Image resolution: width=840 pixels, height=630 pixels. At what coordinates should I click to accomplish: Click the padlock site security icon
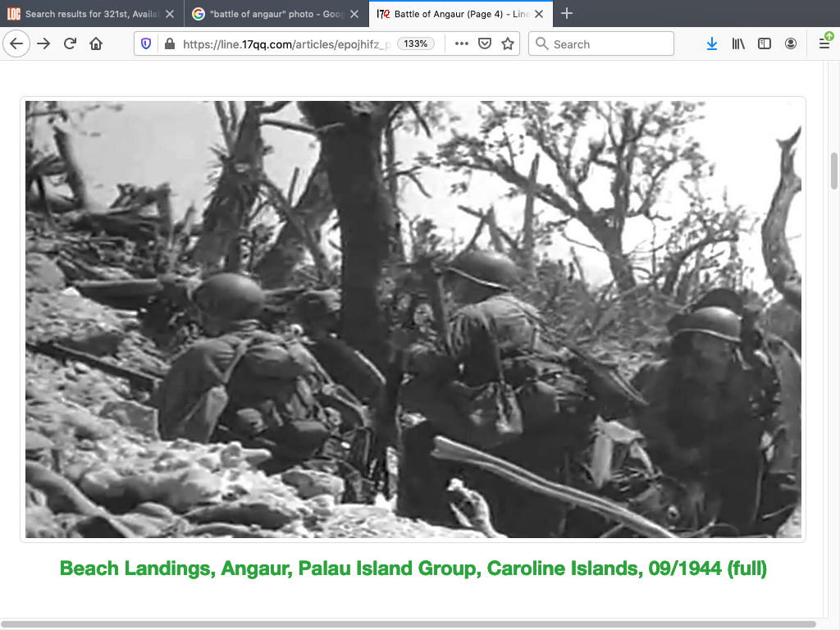pyautogui.click(x=169, y=44)
